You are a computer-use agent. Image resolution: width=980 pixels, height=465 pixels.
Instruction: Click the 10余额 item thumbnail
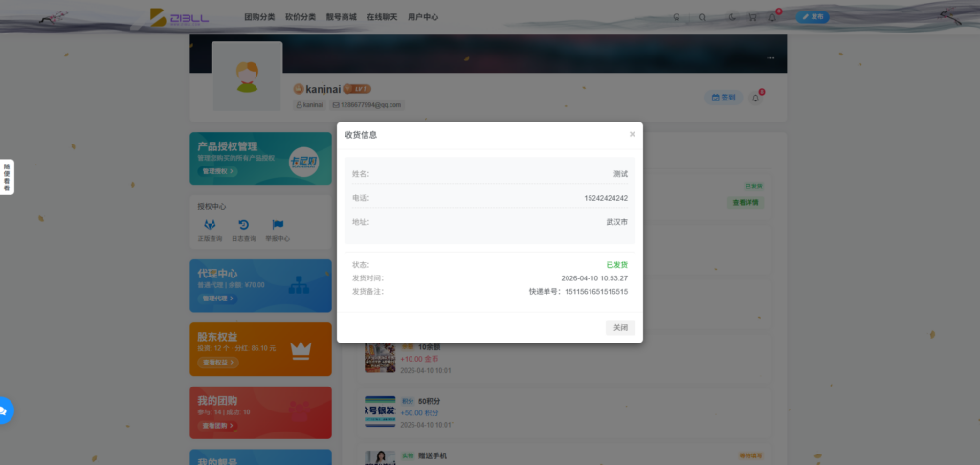pos(380,358)
